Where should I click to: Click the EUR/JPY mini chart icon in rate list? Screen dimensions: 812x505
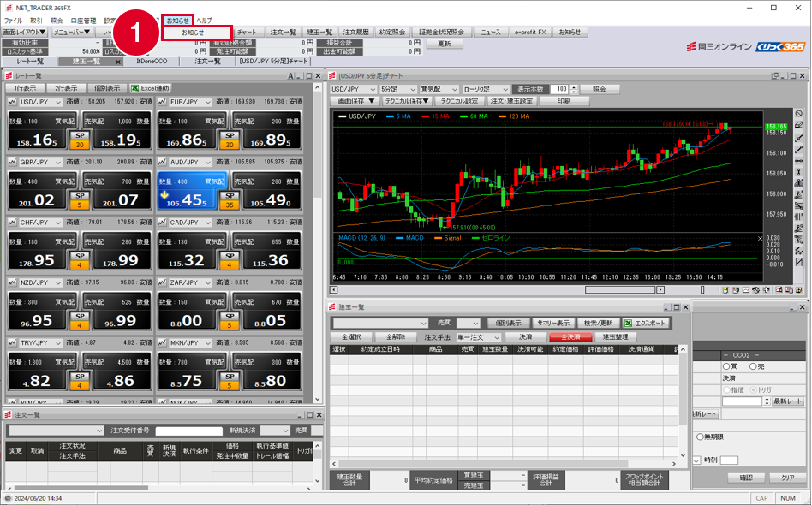[x=162, y=102]
